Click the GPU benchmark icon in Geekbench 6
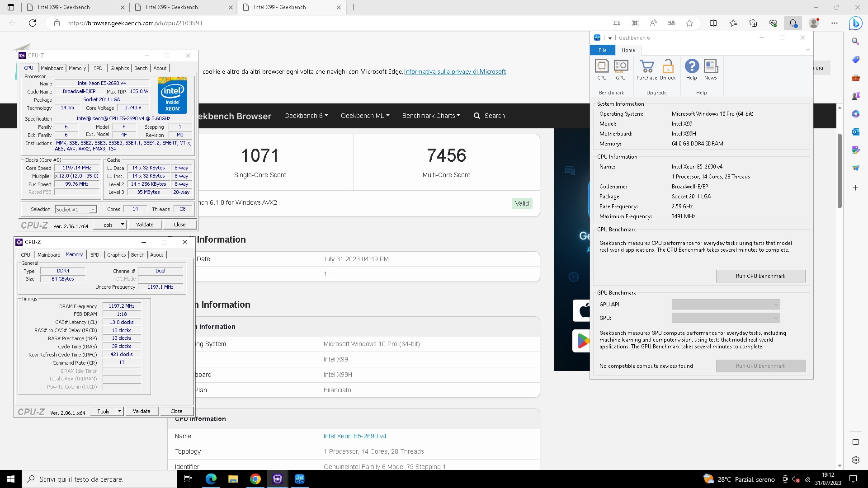Viewport: 868px width, 488px height. (x=621, y=70)
